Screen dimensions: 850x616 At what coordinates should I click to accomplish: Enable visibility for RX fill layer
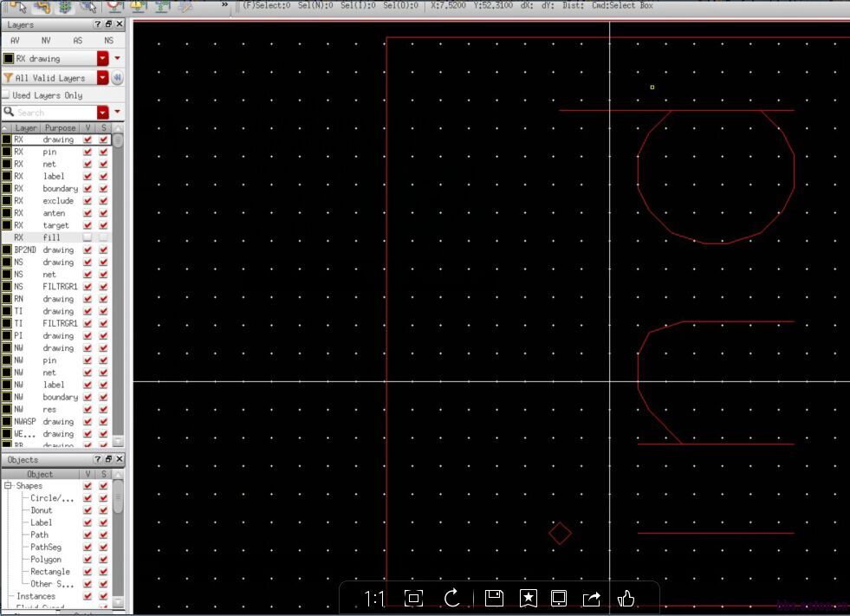click(x=88, y=237)
